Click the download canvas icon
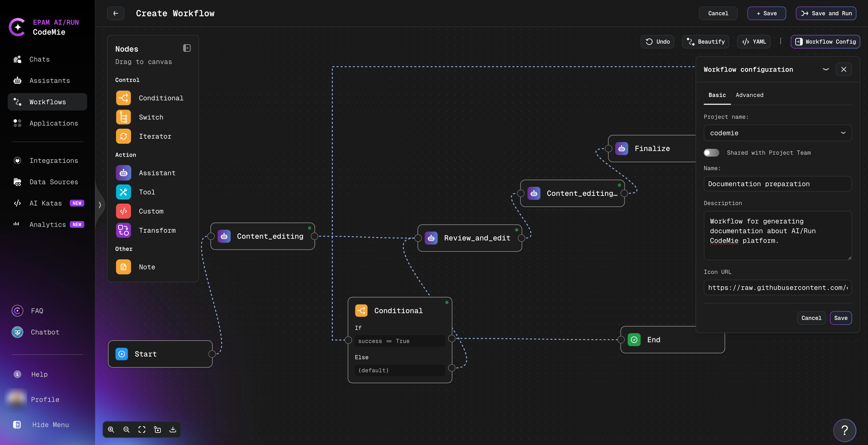This screenshot has width=868, height=445. [172, 429]
